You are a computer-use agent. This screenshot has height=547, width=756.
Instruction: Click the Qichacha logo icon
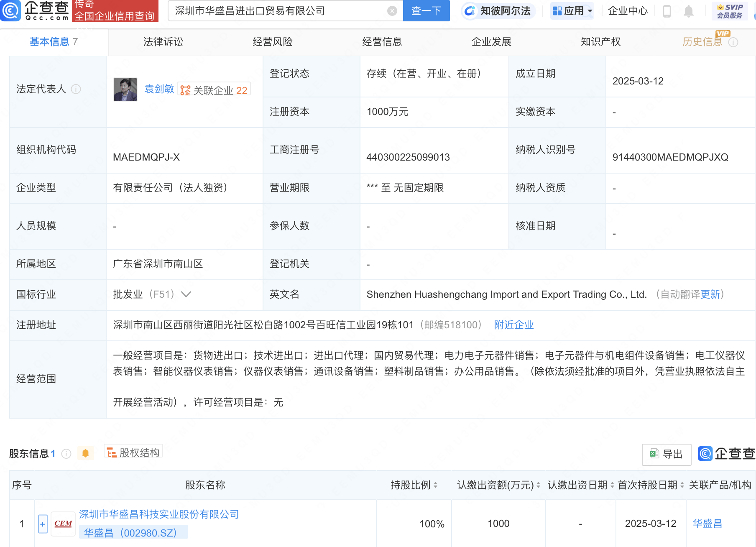[x=10, y=10]
